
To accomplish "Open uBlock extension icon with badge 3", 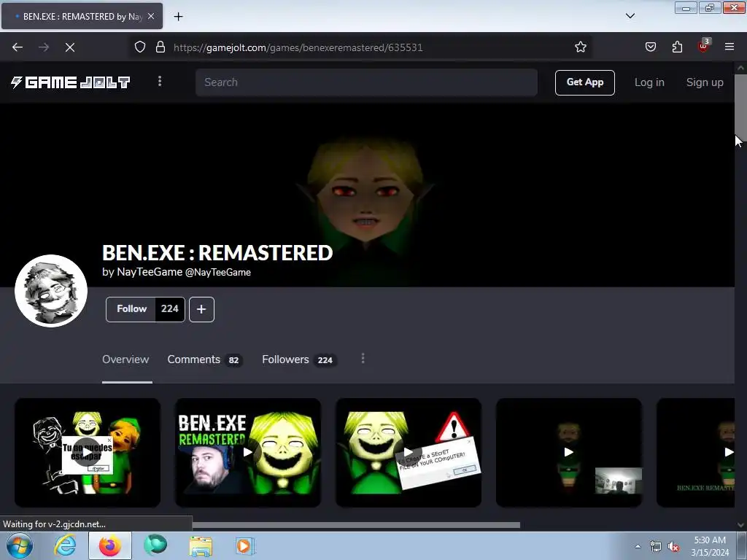I will [704, 46].
